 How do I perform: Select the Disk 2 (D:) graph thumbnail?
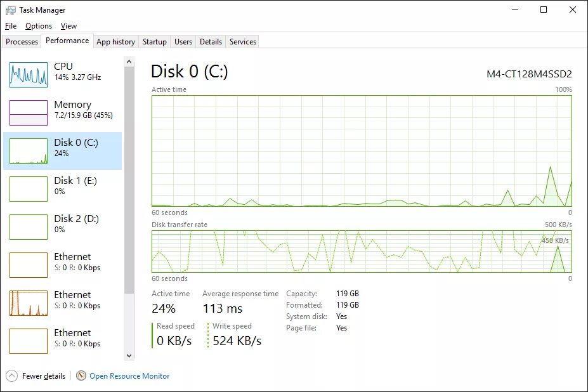point(29,227)
